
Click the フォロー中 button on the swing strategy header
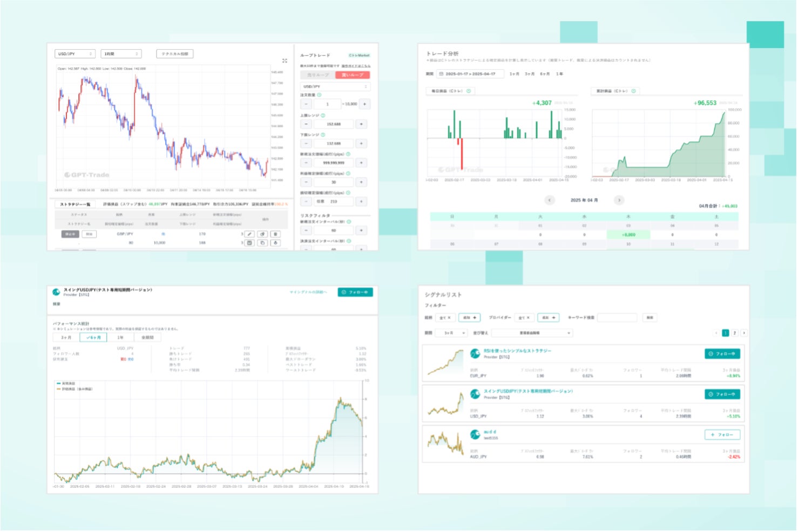pyautogui.click(x=355, y=292)
